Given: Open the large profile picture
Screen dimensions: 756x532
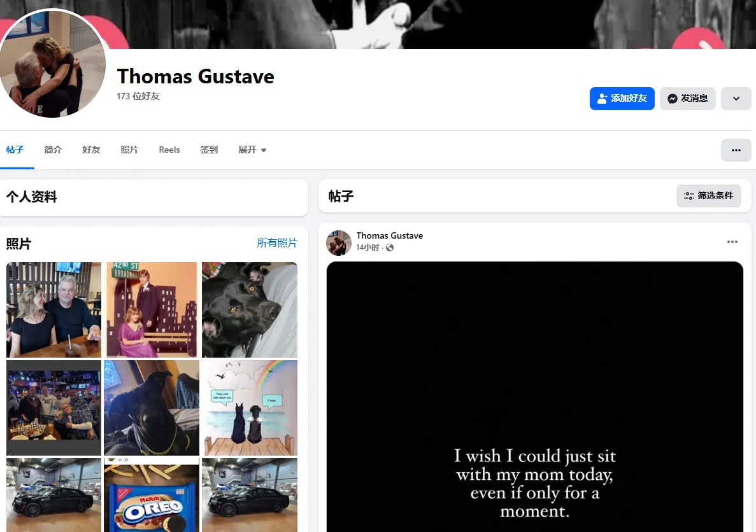Looking at the screenshot, I should tap(52, 64).
